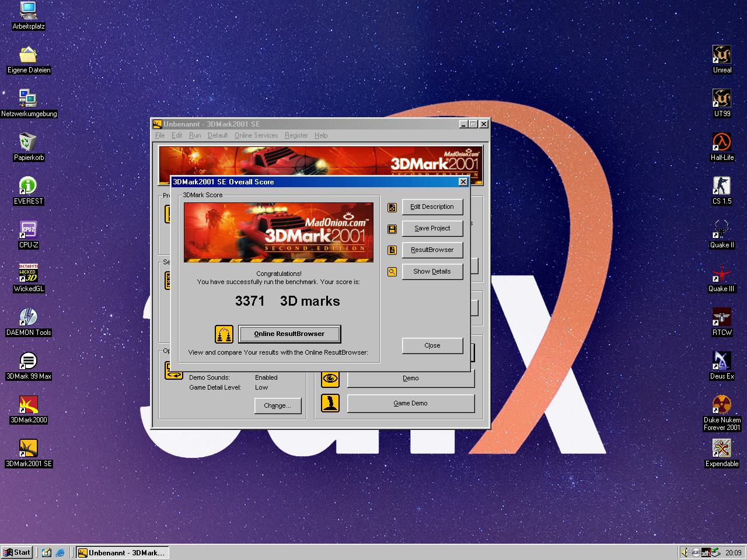This screenshot has height=560, width=747.
Task: Select the Netzwerkumgebung desktop icon
Action: (29, 103)
